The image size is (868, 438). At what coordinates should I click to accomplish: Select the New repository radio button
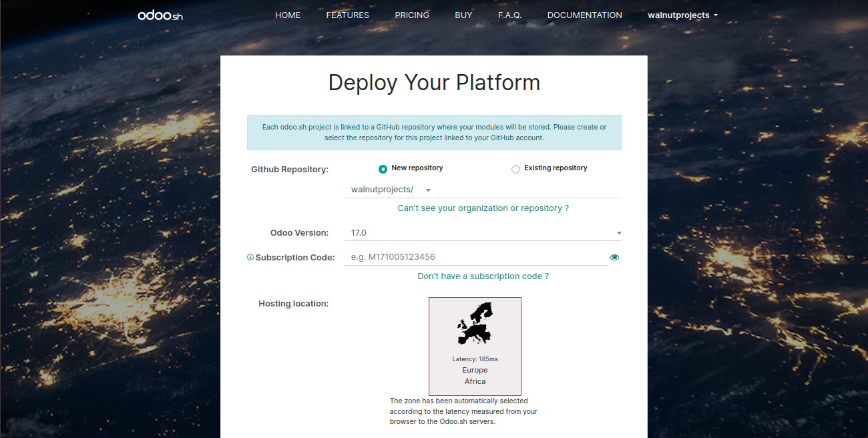(x=383, y=169)
